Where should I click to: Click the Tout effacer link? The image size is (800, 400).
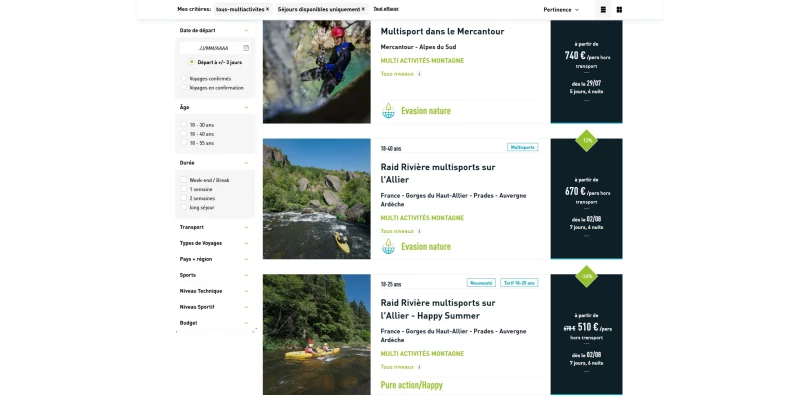tap(386, 9)
